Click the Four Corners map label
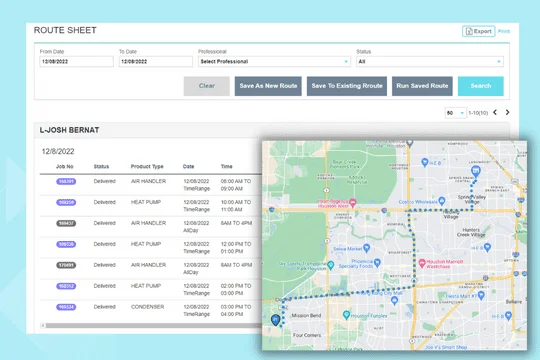The height and width of the screenshot is (360, 540). (307, 335)
